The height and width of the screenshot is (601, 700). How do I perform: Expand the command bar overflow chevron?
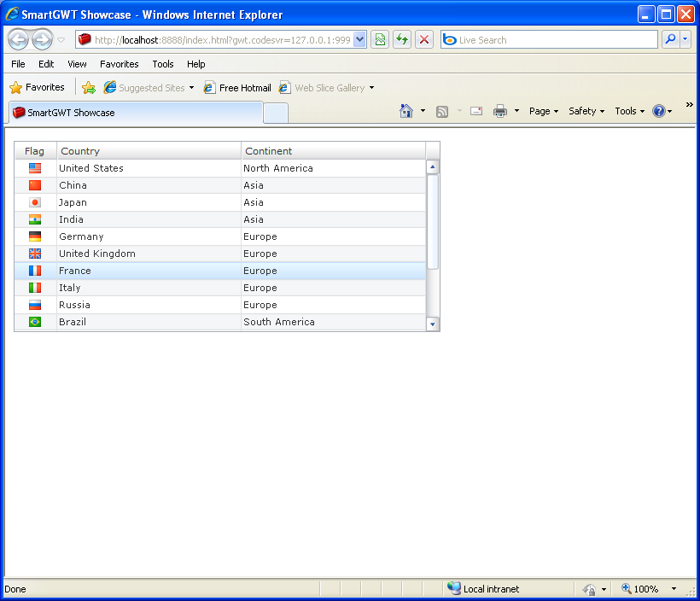click(x=689, y=104)
